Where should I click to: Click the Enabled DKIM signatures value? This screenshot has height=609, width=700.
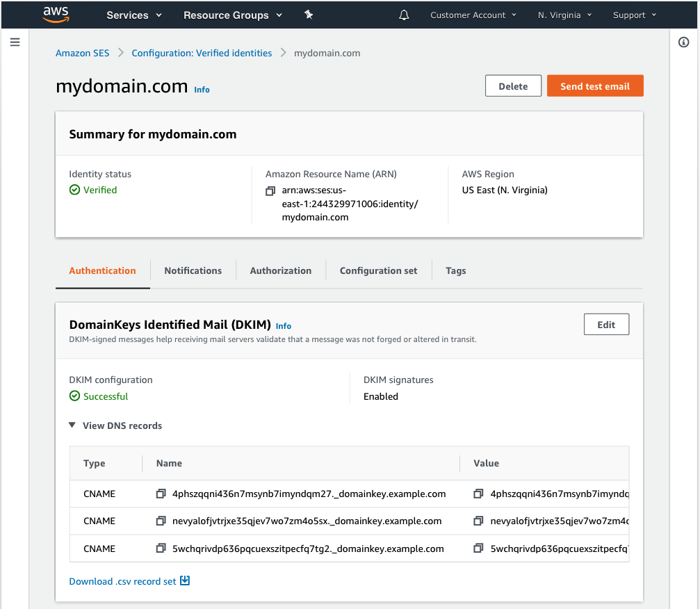pos(381,396)
